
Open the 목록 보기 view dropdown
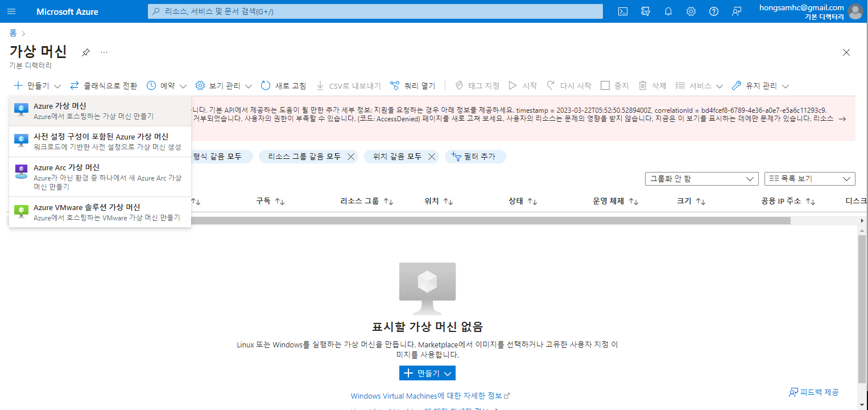(810, 179)
